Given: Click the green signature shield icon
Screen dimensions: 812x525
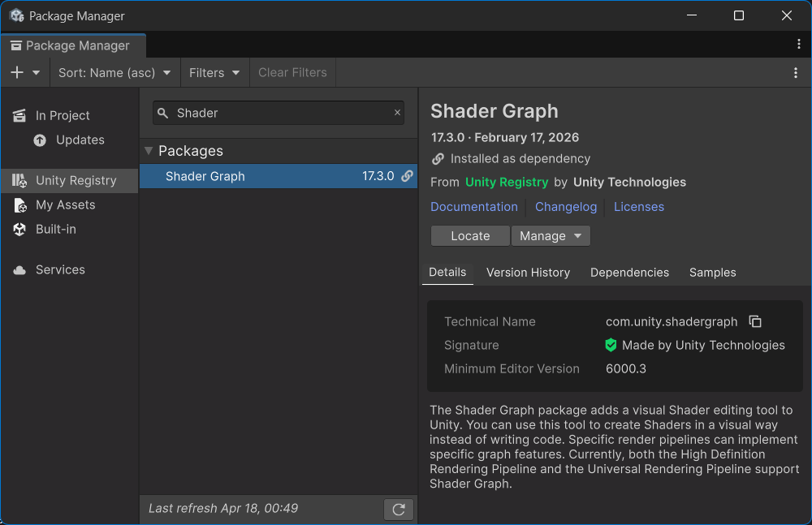Looking at the screenshot, I should point(611,345).
